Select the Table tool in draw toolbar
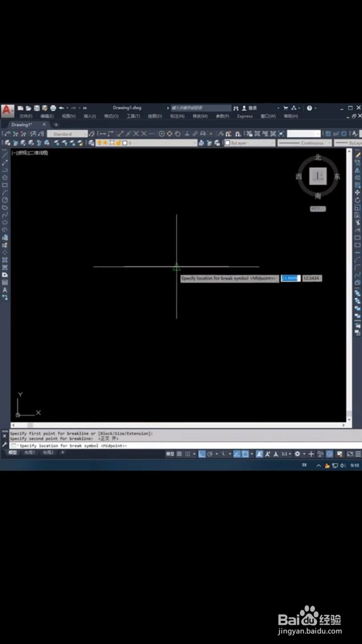This screenshot has height=644, width=362. coord(5,282)
